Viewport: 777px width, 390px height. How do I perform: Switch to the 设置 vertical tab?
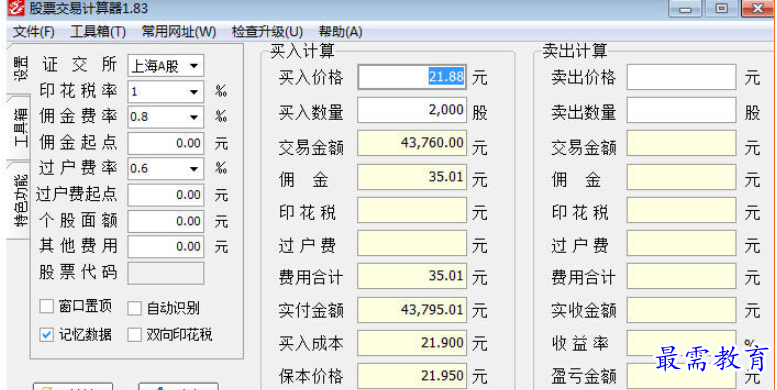click(x=20, y=68)
